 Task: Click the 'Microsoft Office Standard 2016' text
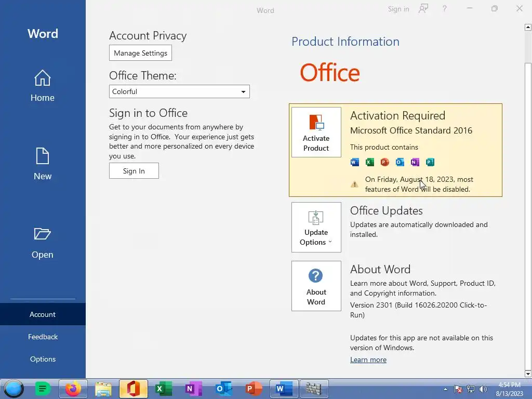click(x=411, y=130)
